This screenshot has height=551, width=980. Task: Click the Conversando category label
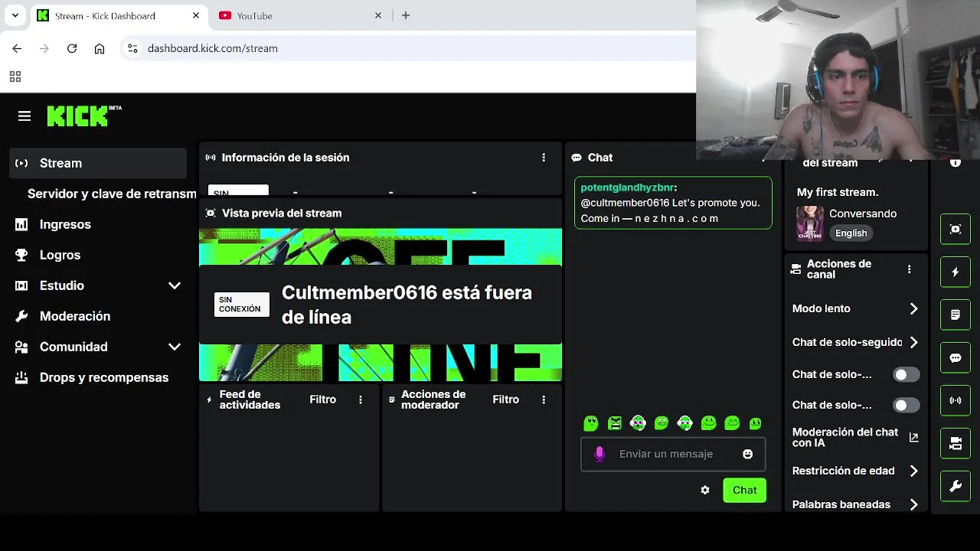[x=863, y=214]
